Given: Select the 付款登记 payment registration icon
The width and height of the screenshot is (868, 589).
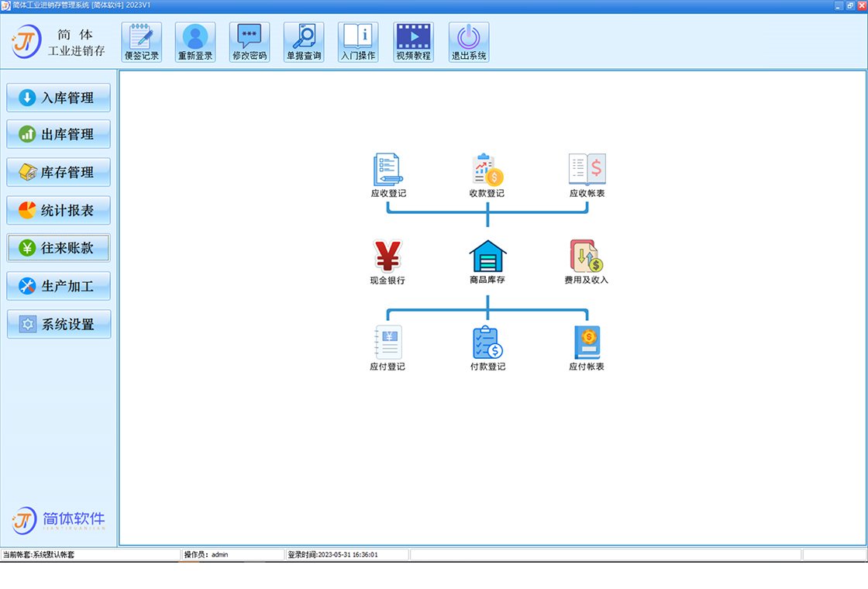Looking at the screenshot, I should (x=487, y=343).
